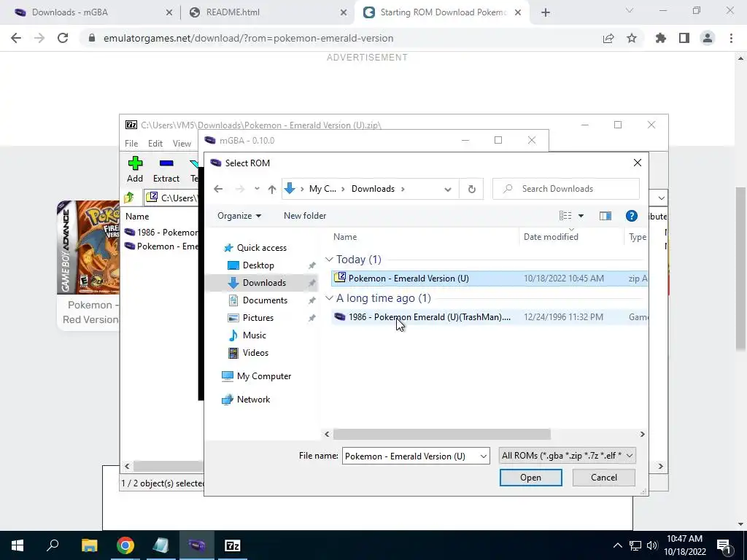Sort by Date modified column header
This screenshot has width=747, height=560.
click(551, 237)
